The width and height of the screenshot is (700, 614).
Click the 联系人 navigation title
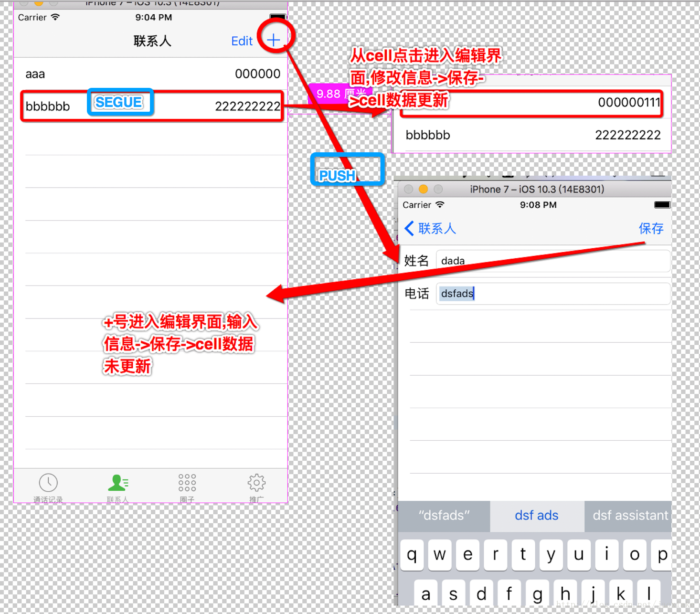152,41
